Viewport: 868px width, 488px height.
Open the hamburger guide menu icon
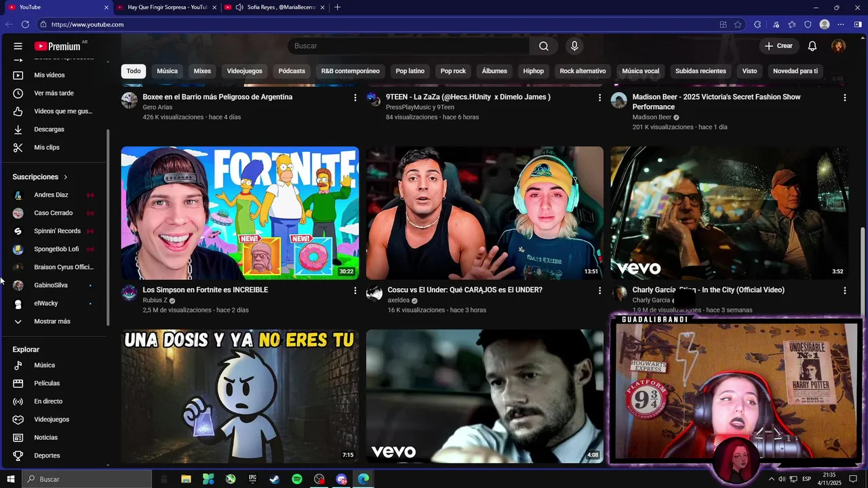[18, 46]
